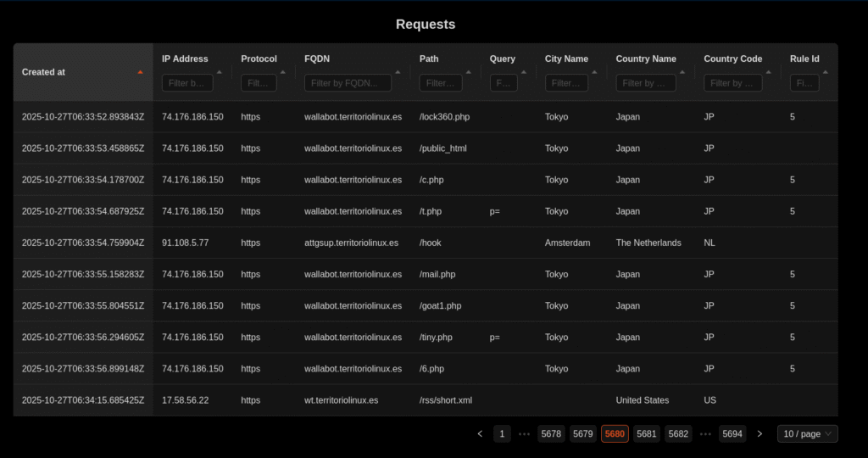This screenshot has width=868, height=458.
Task: Click sort arrow in IP Address column
Action: [220, 72]
